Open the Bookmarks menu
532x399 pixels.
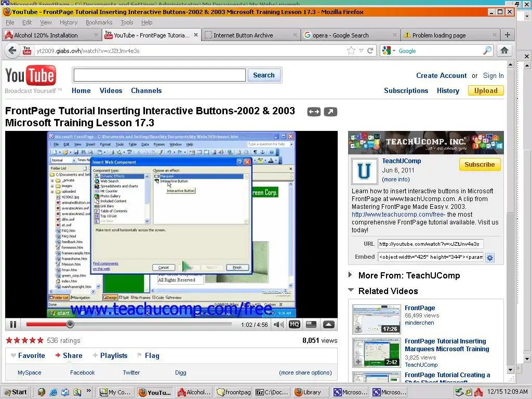click(x=99, y=22)
